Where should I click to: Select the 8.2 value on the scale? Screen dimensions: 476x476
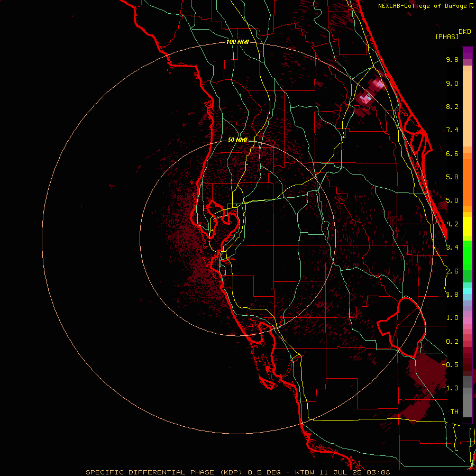pos(452,106)
